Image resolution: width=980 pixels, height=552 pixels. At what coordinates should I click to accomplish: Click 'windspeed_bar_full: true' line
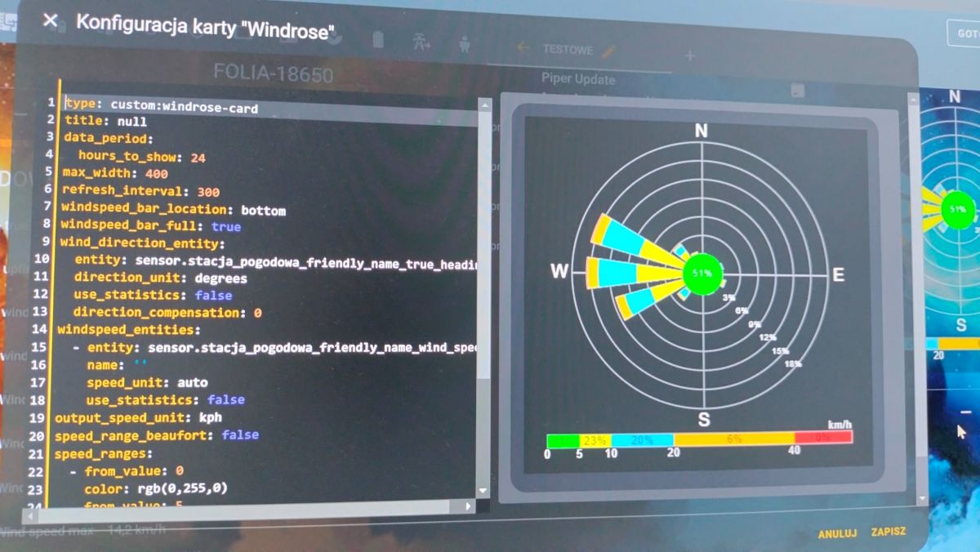click(150, 226)
